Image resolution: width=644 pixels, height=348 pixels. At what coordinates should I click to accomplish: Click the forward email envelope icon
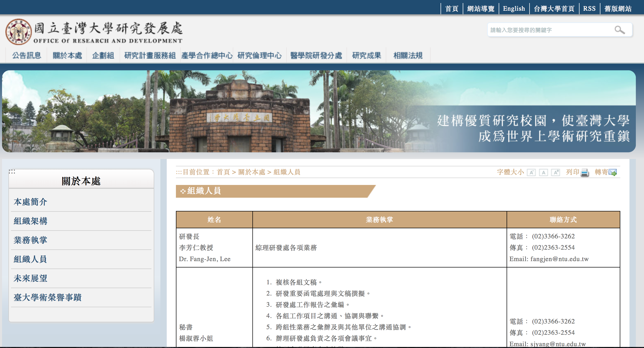coord(612,172)
